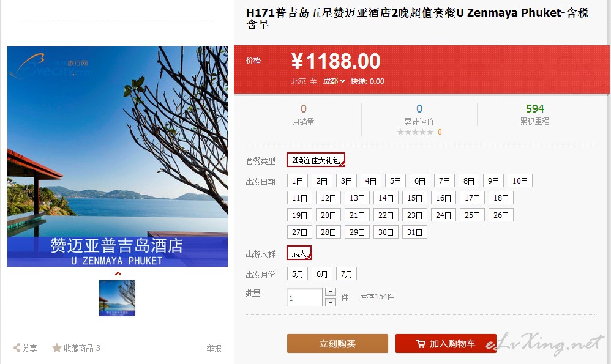Click the red up-arrow above thumbnail

click(118, 273)
